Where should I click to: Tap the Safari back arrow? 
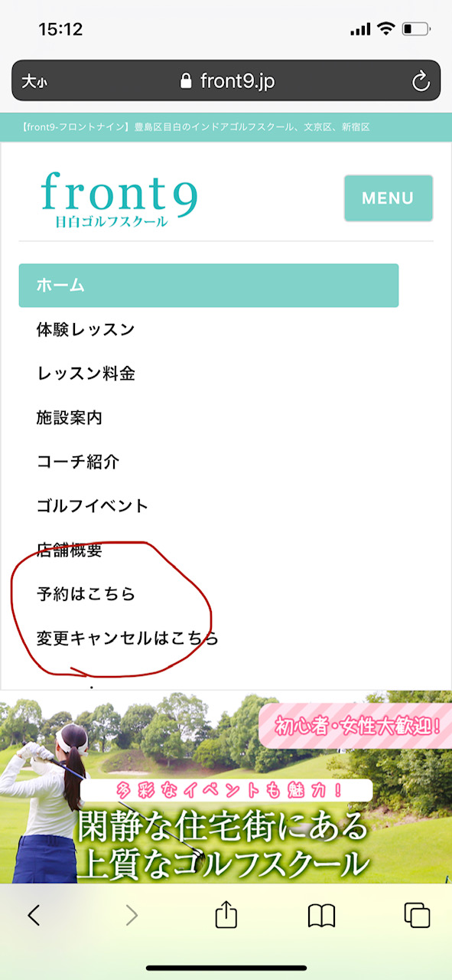tap(33, 915)
